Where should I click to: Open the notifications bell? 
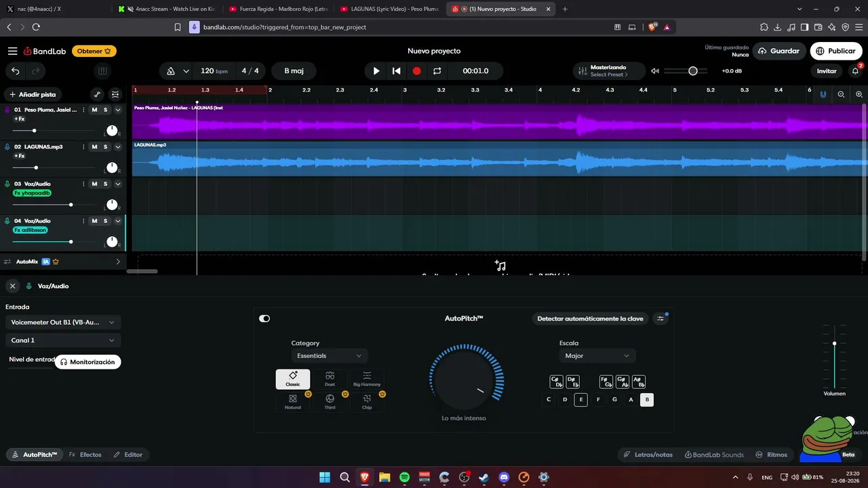tap(856, 70)
